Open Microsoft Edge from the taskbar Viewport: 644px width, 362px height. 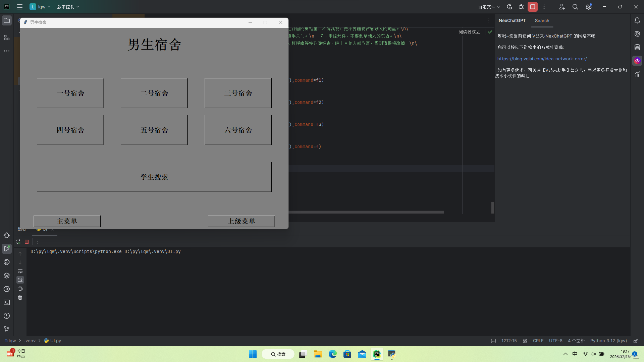click(x=332, y=354)
